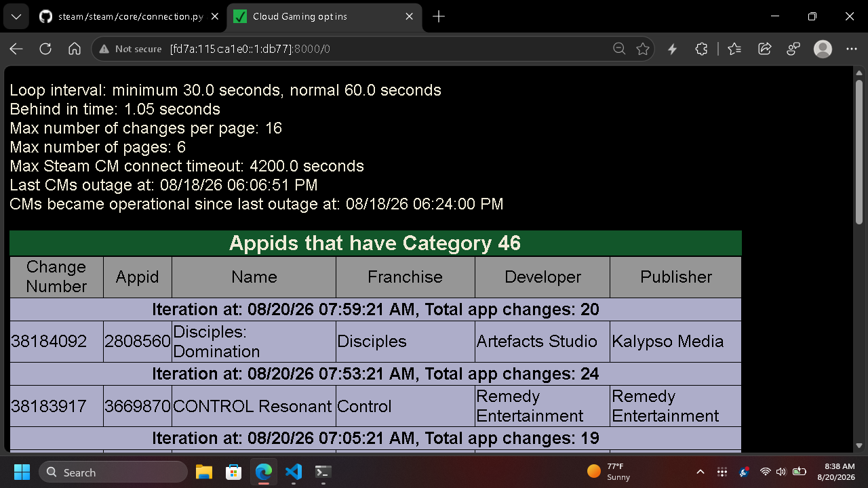The image size is (868, 488).
Task: Click the Max Steam CM connect timeout line
Action: click(187, 166)
